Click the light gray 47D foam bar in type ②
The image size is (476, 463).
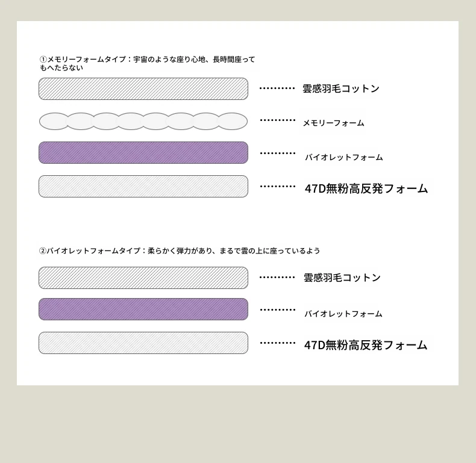pyautogui.click(x=143, y=343)
